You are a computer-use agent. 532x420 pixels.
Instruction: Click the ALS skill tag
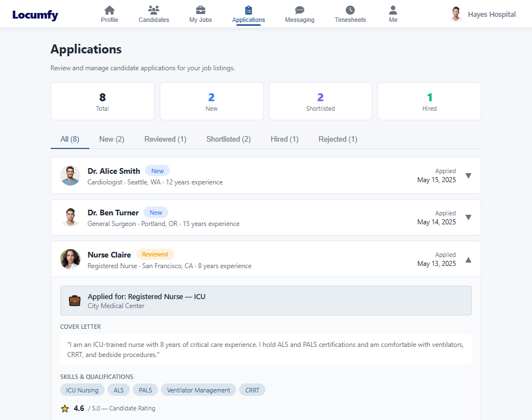point(119,390)
